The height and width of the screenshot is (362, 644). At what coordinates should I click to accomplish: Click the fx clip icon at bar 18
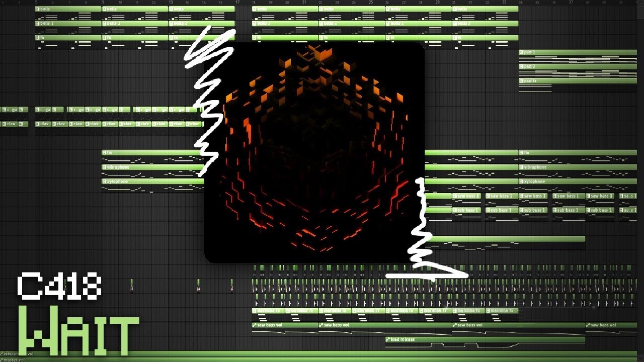coord(255,38)
